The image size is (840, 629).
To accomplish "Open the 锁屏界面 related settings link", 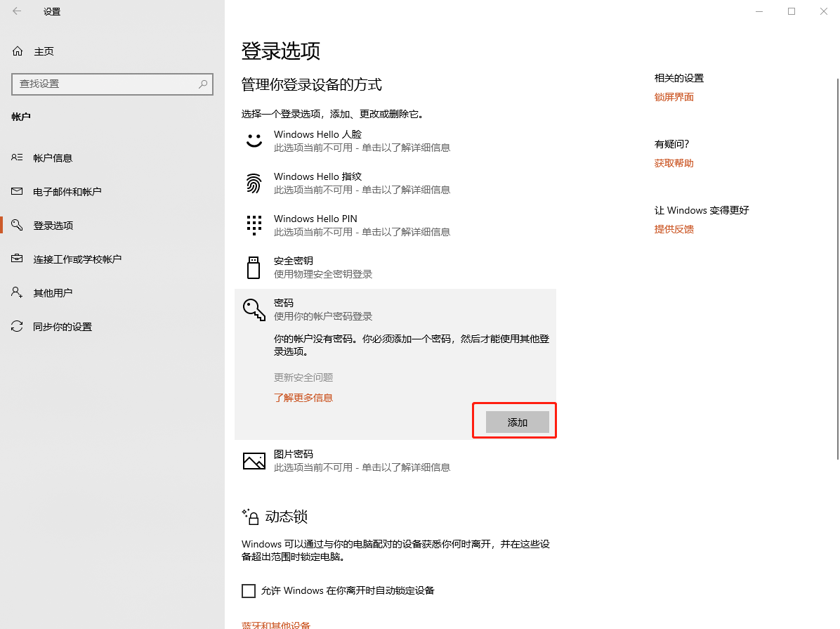I will pos(674,97).
